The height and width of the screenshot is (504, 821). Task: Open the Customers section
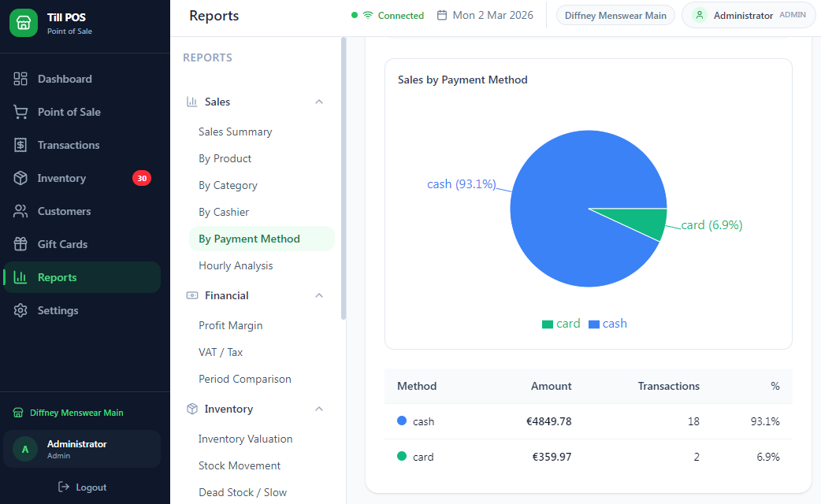[x=21, y=211]
